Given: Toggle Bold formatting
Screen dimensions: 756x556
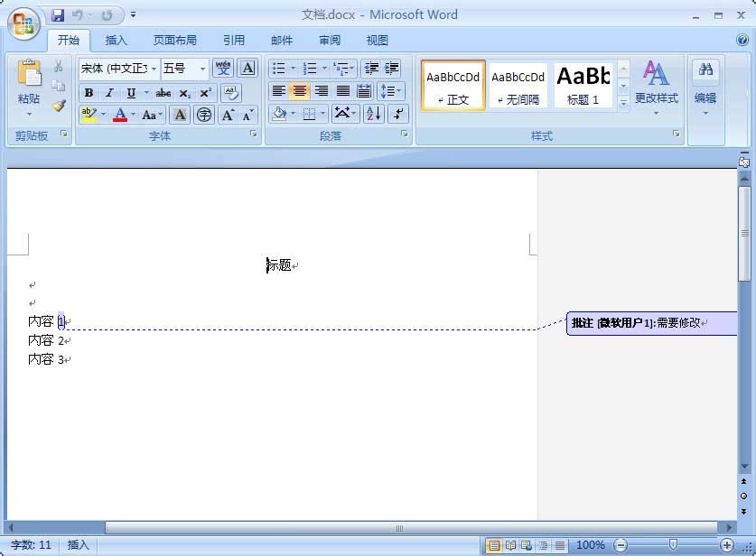Looking at the screenshot, I should 89,93.
